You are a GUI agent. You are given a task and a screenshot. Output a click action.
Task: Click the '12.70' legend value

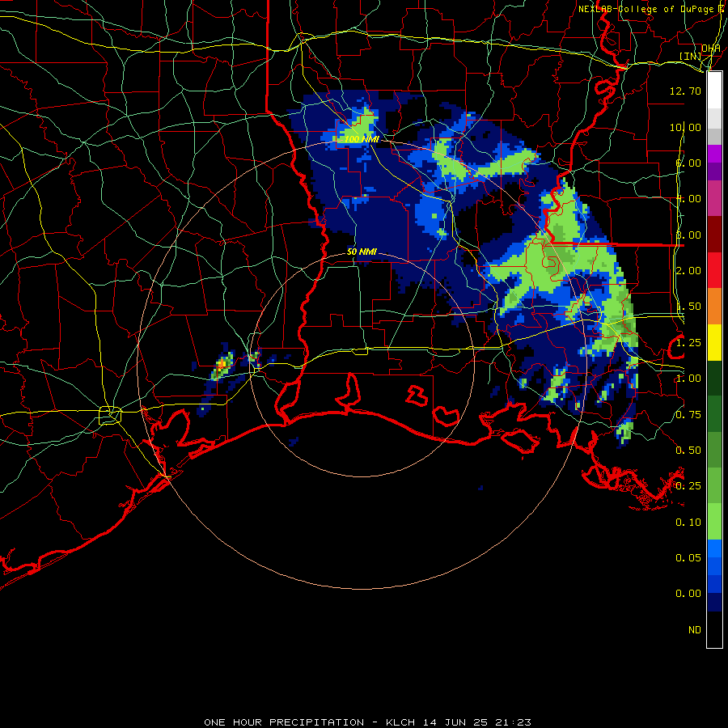coord(685,91)
